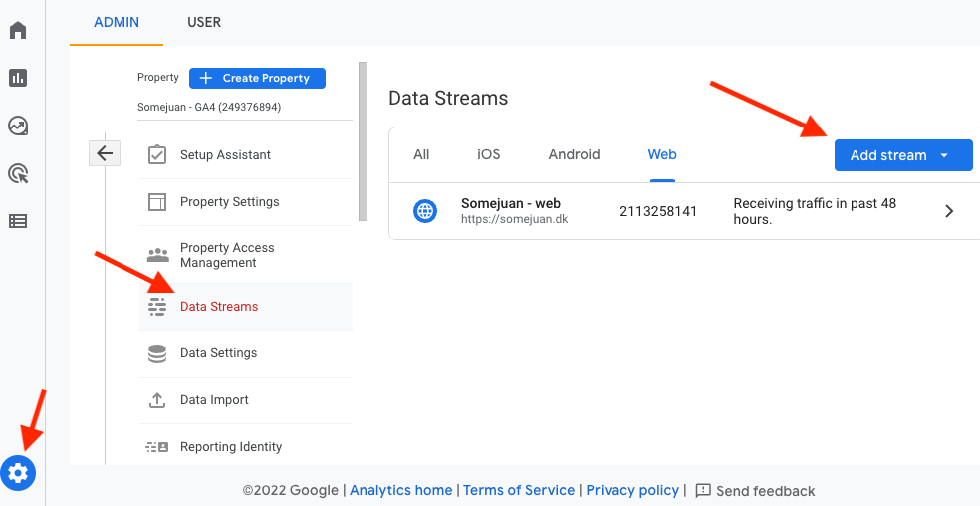Follow the Terms of Service link

(519, 490)
